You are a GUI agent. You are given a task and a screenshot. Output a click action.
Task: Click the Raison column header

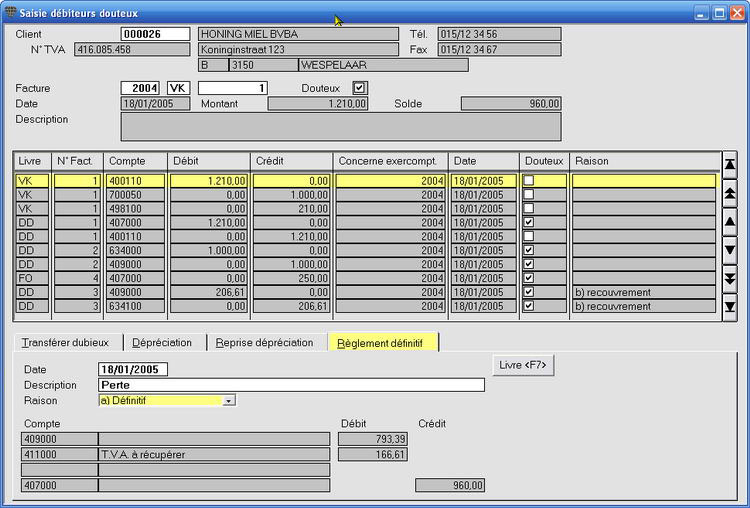tap(644, 161)
